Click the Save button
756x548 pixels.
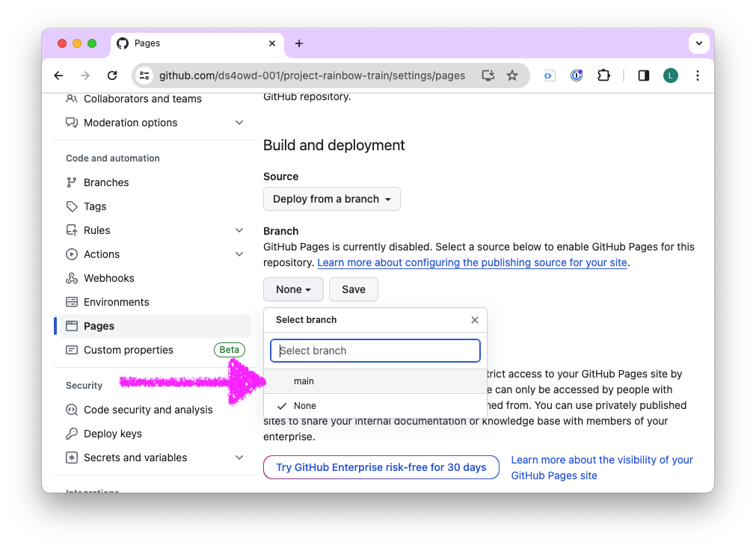[x=354, y=289]
